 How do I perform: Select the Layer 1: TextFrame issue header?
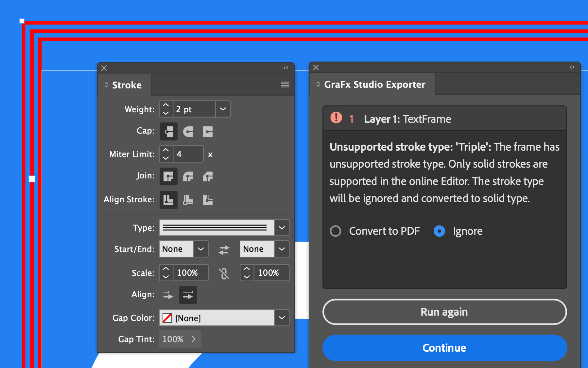click(445, 119)
